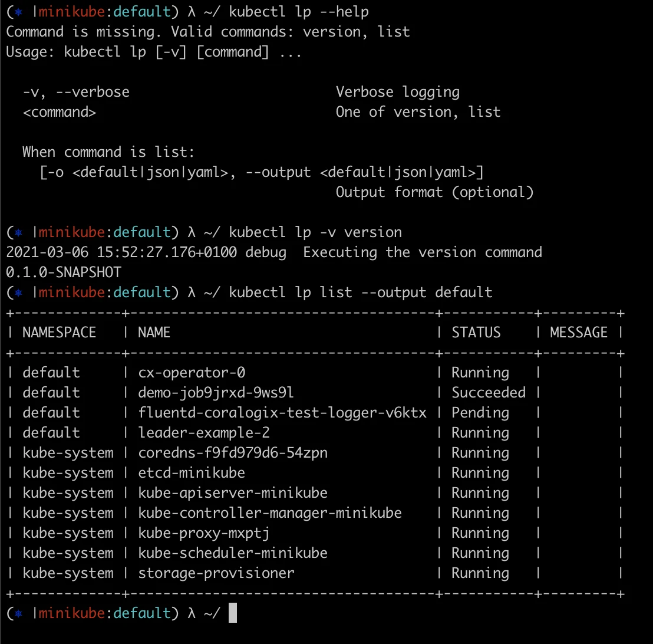Screen dimensions: 653x644
Task: Click Running status of cx-operator-0 row
Action: click(x=480, y=372)
